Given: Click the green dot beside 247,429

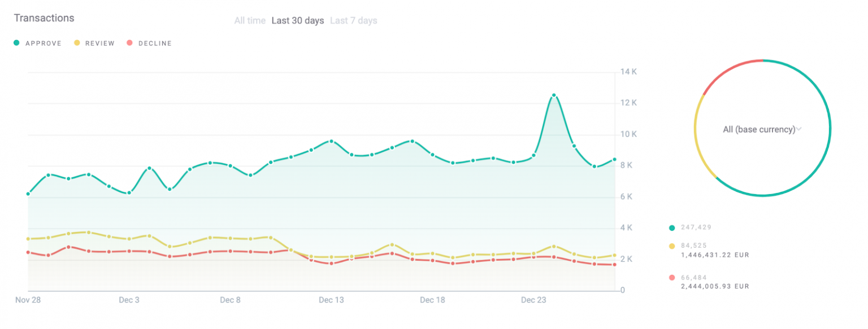Looking at the screenshot, I should coord(672,228).
